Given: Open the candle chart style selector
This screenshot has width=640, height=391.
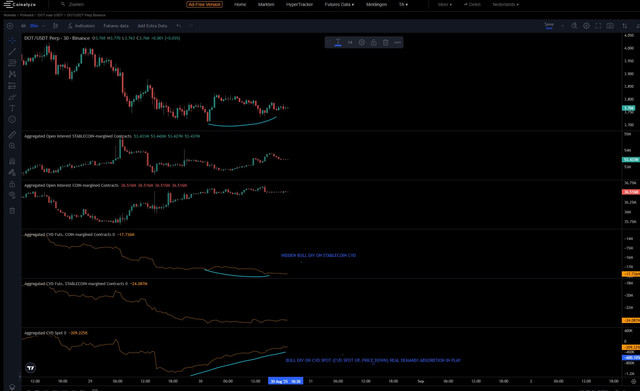Looking at the screenshot, I should pyautogui.click(x=56, y=26).
